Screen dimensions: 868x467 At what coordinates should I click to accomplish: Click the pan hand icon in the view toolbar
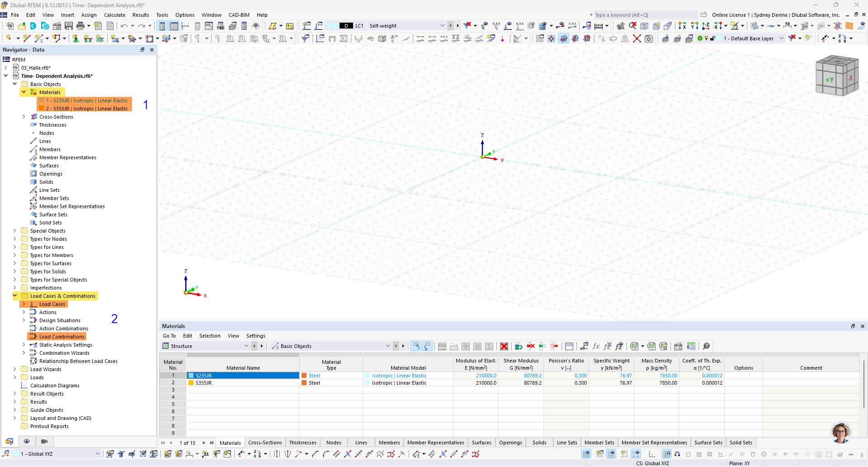621,26
